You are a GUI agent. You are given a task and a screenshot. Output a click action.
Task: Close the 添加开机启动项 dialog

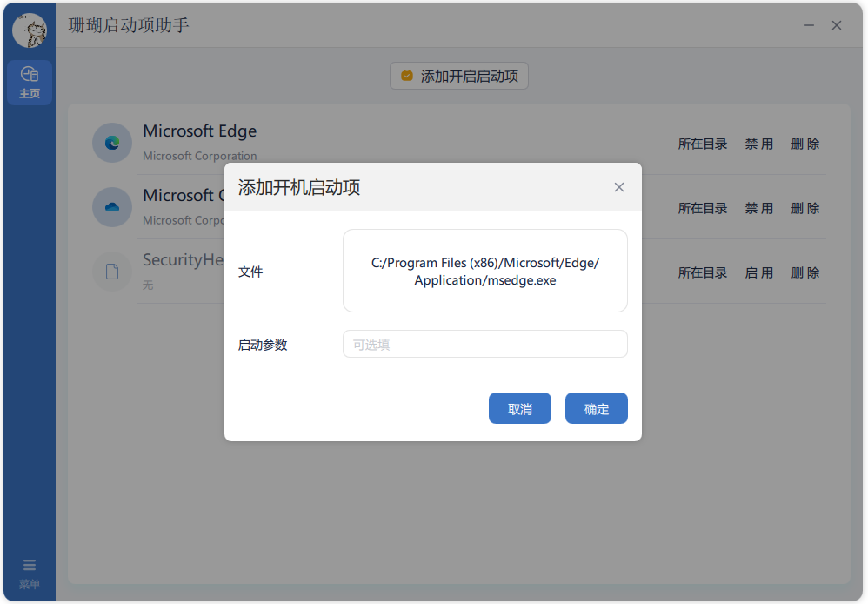619,187
